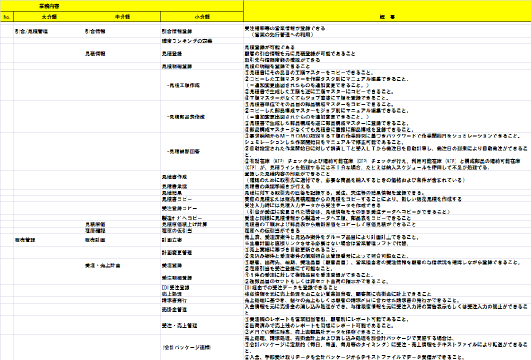Click the yellow header cell above the descriptions
This screenshot has width=531, height=360.
tap(387, 11)
